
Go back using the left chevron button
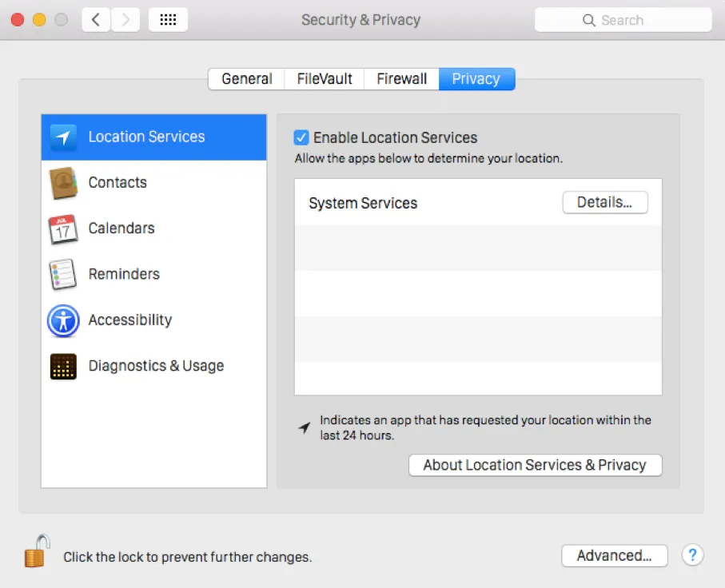coord(96,20)
